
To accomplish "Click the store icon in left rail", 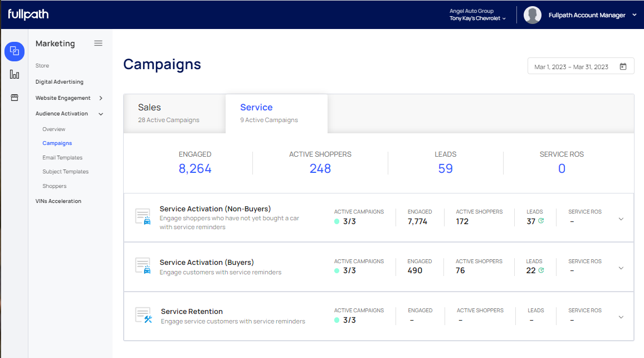I will pos(14,98).
